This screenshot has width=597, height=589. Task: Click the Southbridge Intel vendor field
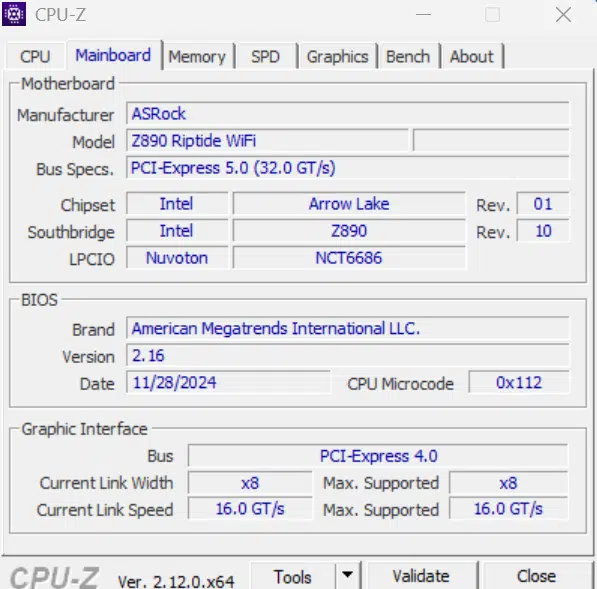coord(177,231)
